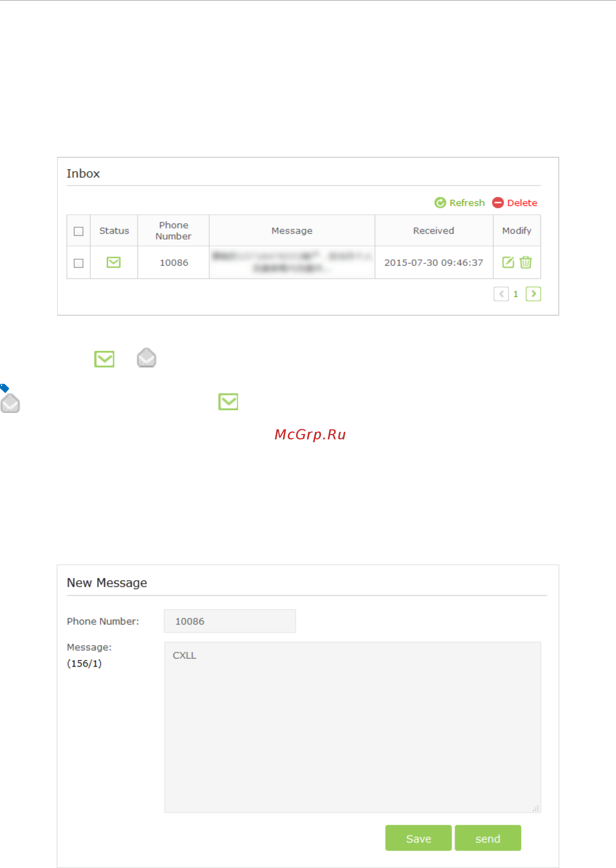Click the blue tag icon at left edge

(5, 388)
